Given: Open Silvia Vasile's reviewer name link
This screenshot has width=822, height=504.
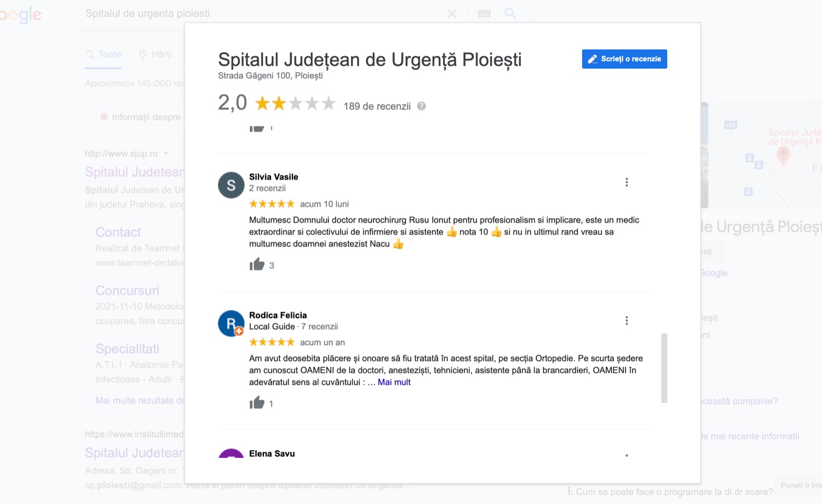Looking at the screenshot, I should coord(274,177).
